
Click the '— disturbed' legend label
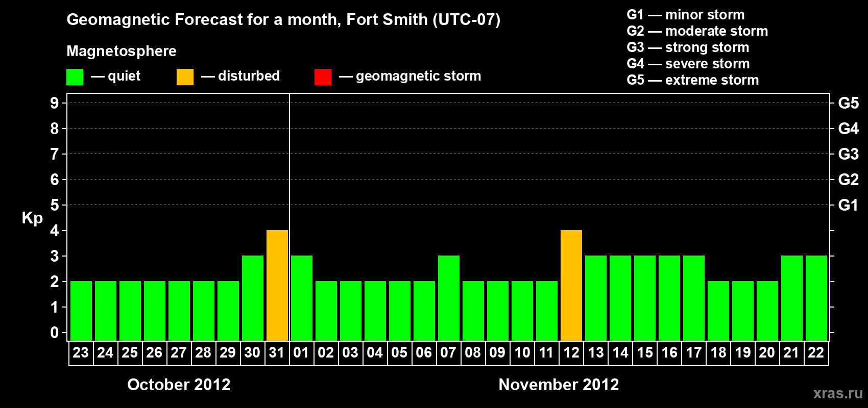click(240, 76)
